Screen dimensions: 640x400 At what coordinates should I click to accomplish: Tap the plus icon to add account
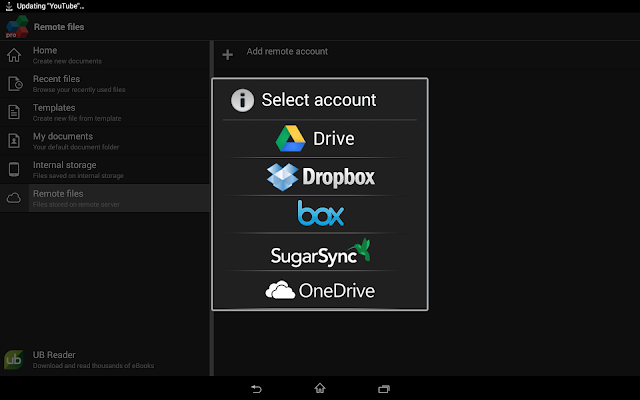click(228, 54)
